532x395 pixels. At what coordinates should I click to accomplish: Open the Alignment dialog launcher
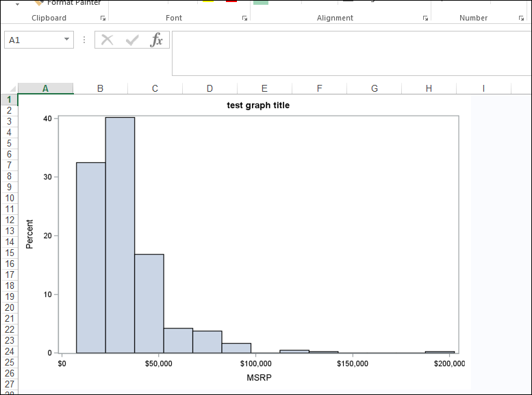coord(425,18)
